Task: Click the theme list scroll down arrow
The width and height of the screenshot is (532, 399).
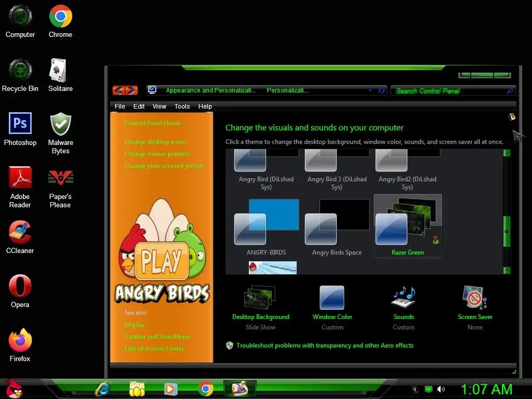Action: tap(507, 270)
